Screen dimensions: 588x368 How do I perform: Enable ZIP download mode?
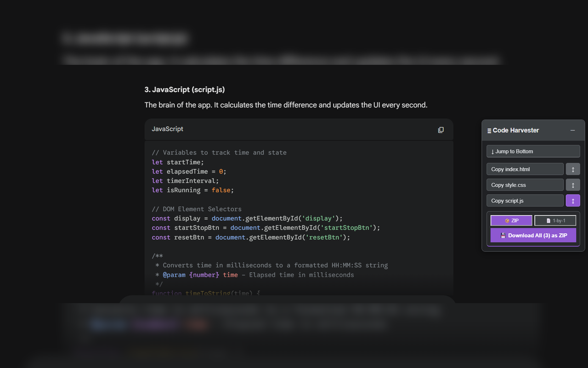pyautogui.click(x=511, y=220)
